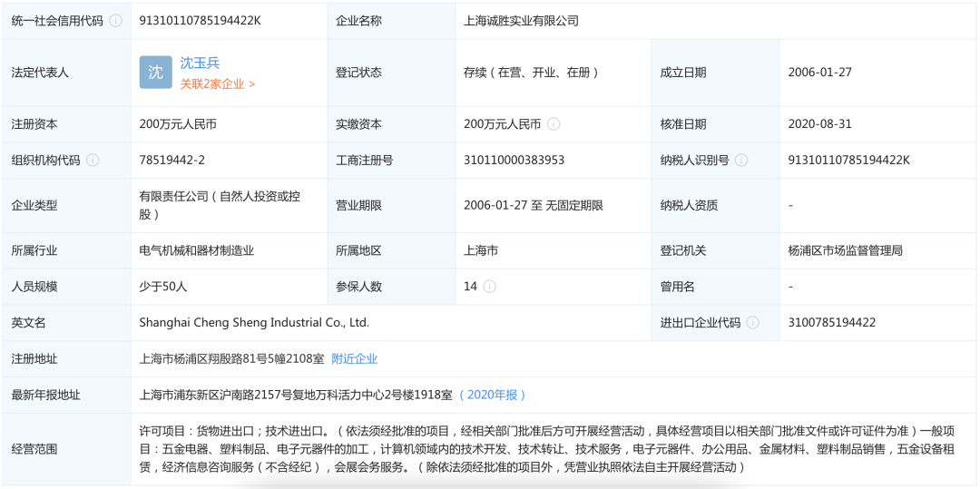
Task: Click info icon beside 统一社会信用代码
Action: coord(115,21)
